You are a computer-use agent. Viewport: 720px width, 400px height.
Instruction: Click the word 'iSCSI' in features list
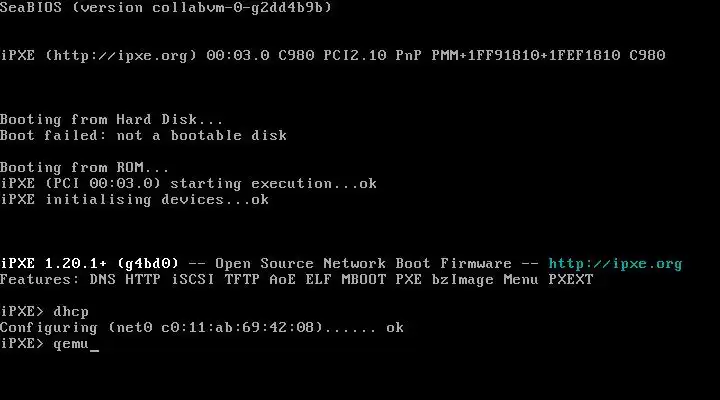click(x=193, y=280)
